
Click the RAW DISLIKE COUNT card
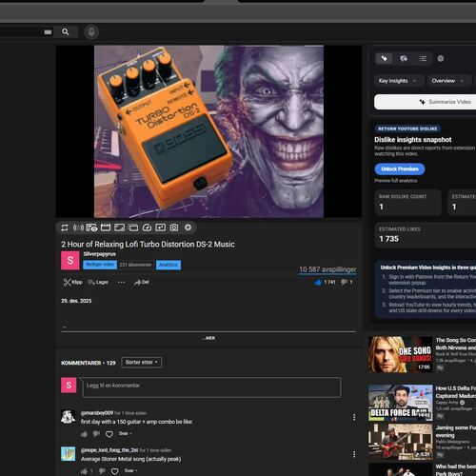(407, 203)
